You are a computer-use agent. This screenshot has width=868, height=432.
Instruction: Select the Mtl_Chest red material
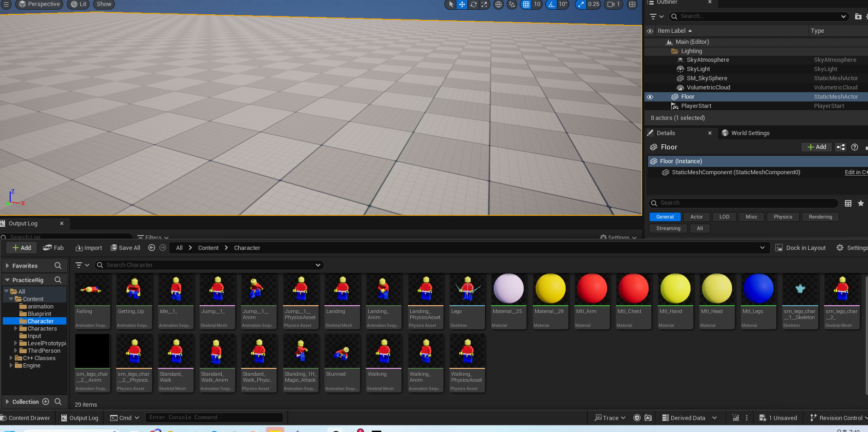point(633,302)
